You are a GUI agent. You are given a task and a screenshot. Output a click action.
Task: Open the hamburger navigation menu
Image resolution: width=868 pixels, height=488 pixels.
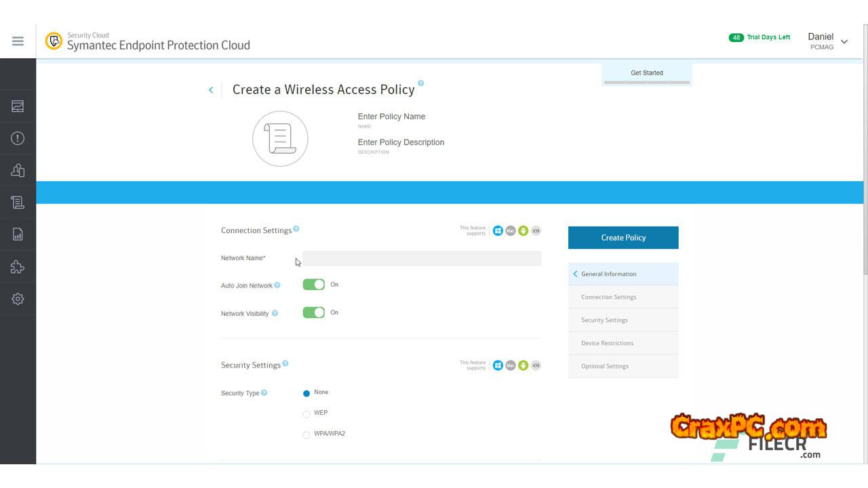coord(18,41)
